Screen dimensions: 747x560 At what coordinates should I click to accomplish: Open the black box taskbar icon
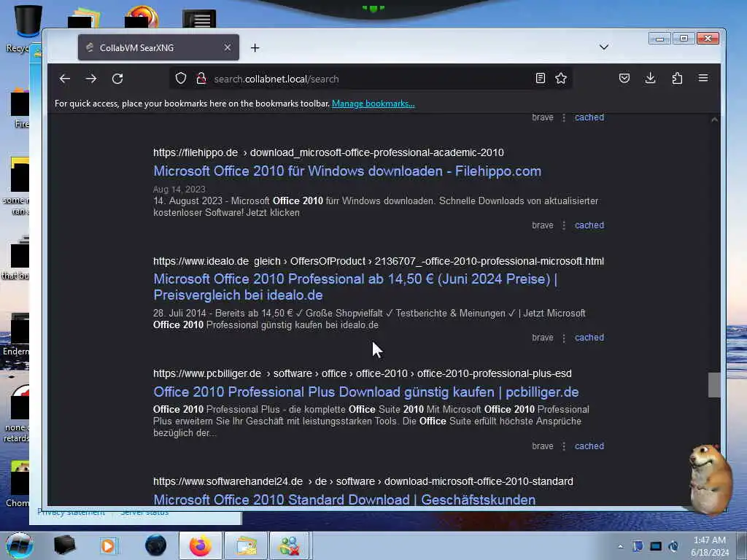coord(65,545)
